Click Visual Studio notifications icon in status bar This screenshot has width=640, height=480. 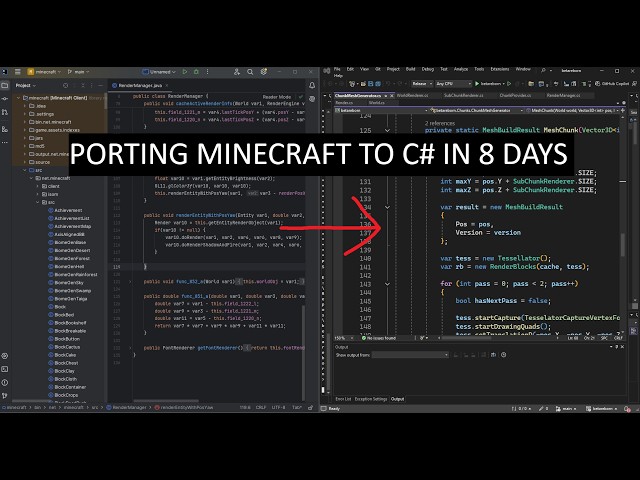pyautogui.click(x=627, y=409)
